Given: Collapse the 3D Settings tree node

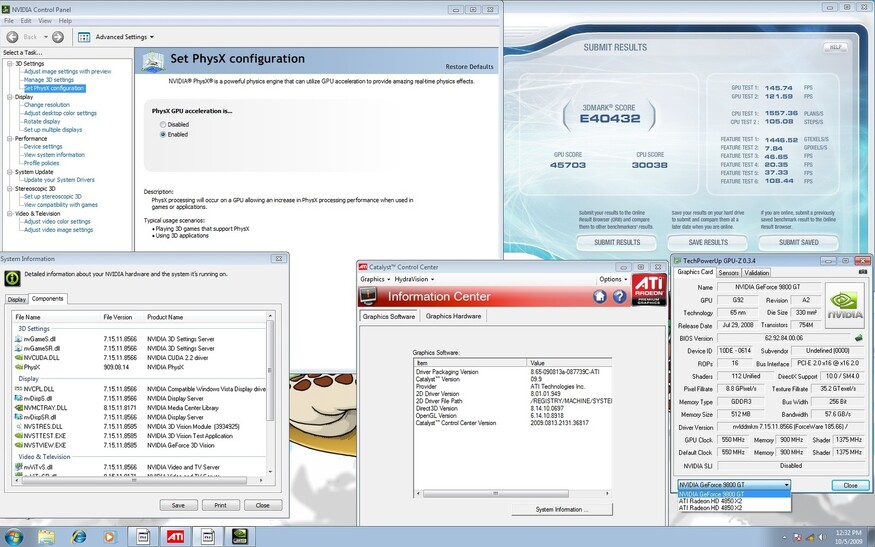Looking at the screenshot, I should [x=10, y=64].
